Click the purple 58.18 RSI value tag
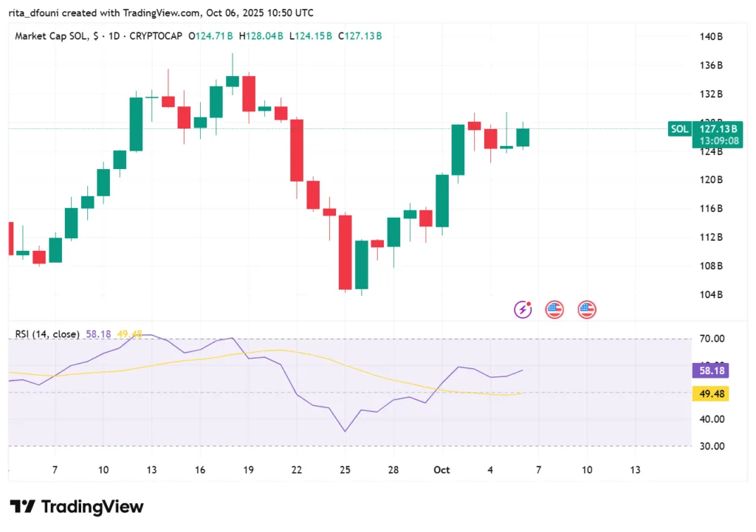The height and width of the screenshot is (532, 756). coord(710,371)
